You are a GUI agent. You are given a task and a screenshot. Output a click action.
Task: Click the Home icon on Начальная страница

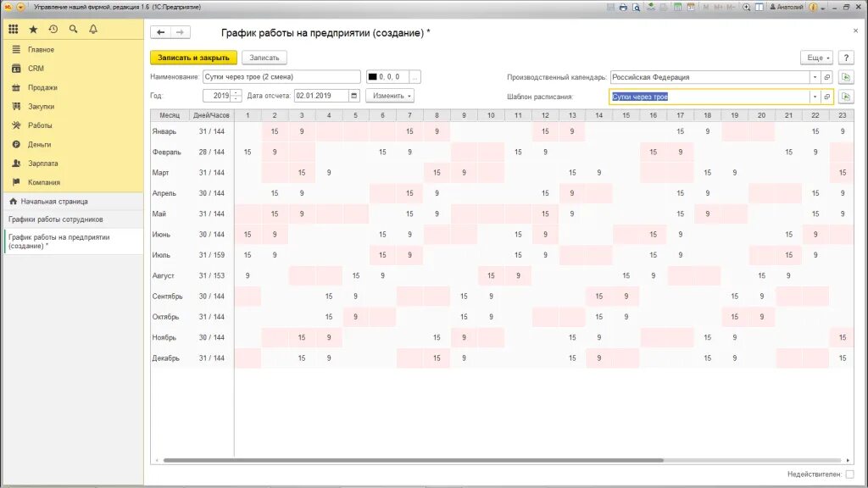14,202
